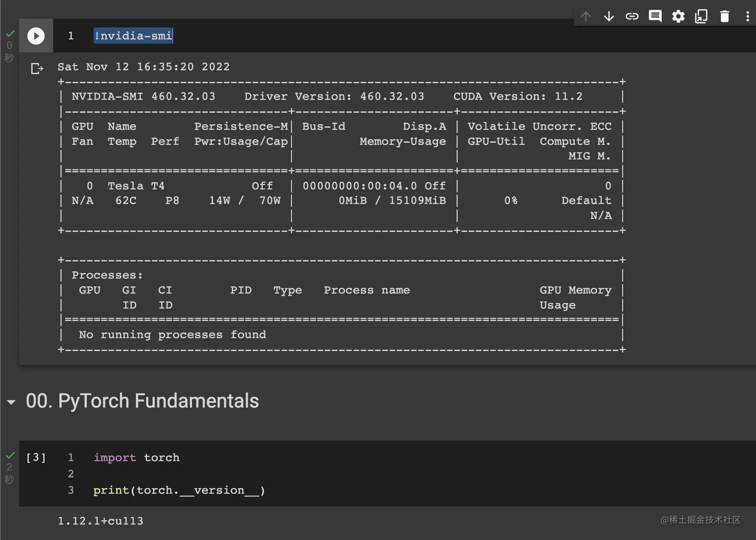
Task: Click the import torch code line
Action: (136, 457)
